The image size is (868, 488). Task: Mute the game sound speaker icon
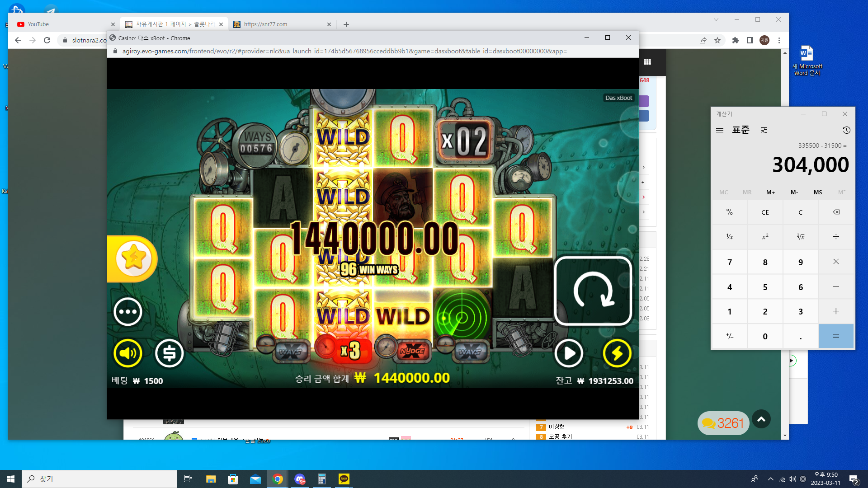coord(128,353)
